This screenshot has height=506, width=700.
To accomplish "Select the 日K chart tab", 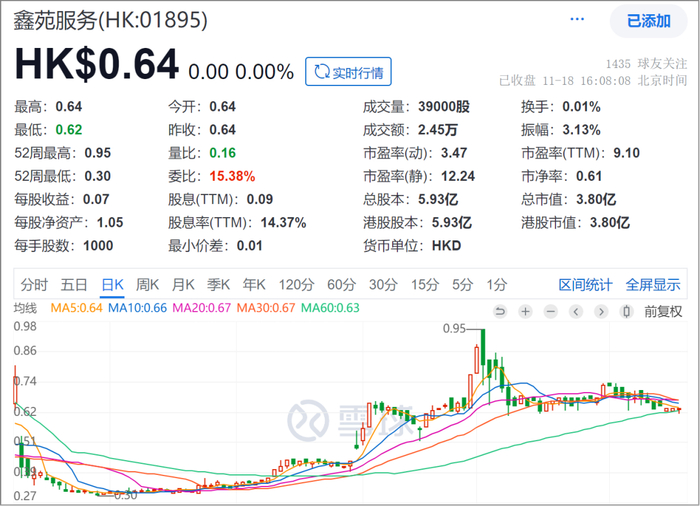I will [x=112, y=284].
